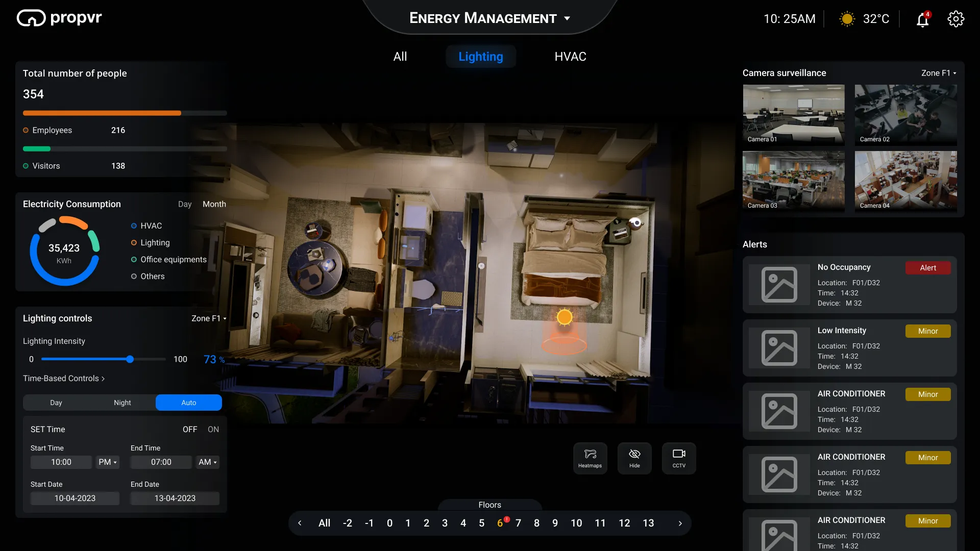
Task: Open notifications via the bell icon
Action: tap(922, 19)
